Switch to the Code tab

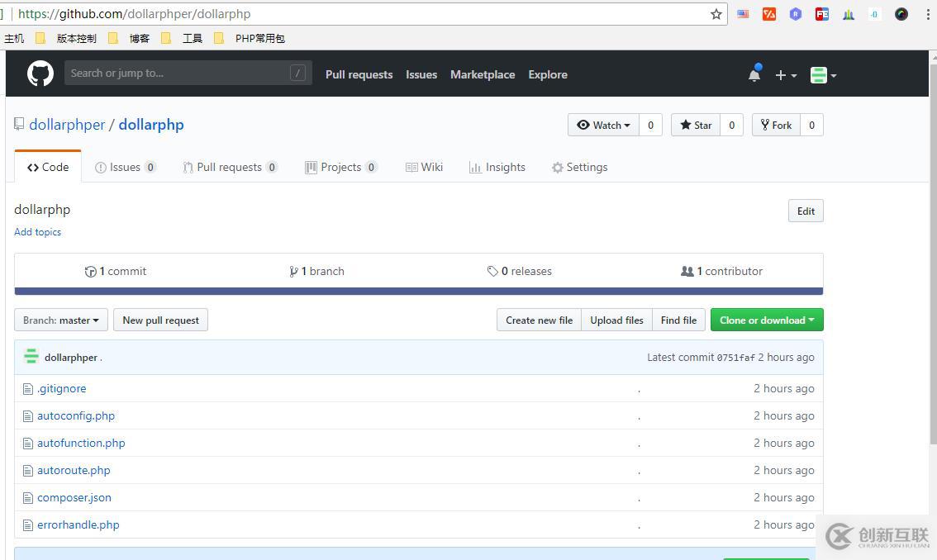[48, 168]
